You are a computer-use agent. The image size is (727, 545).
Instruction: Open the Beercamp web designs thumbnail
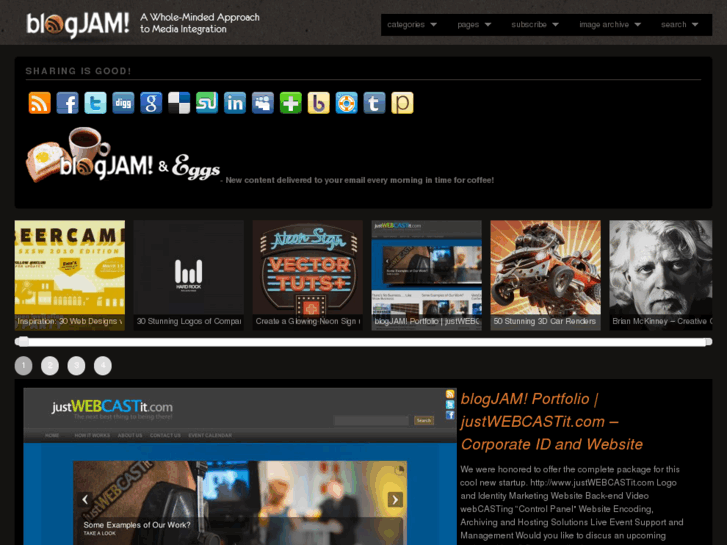(70, 275)
